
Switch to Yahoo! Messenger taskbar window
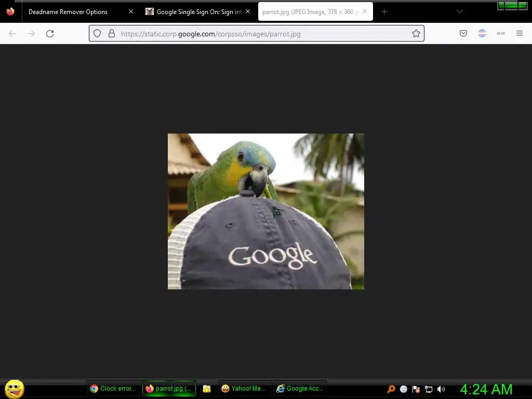click(x=244, y=389)
